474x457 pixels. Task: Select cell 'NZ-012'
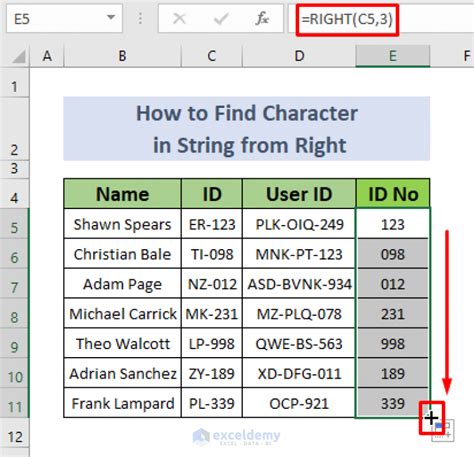pos(212,283)
